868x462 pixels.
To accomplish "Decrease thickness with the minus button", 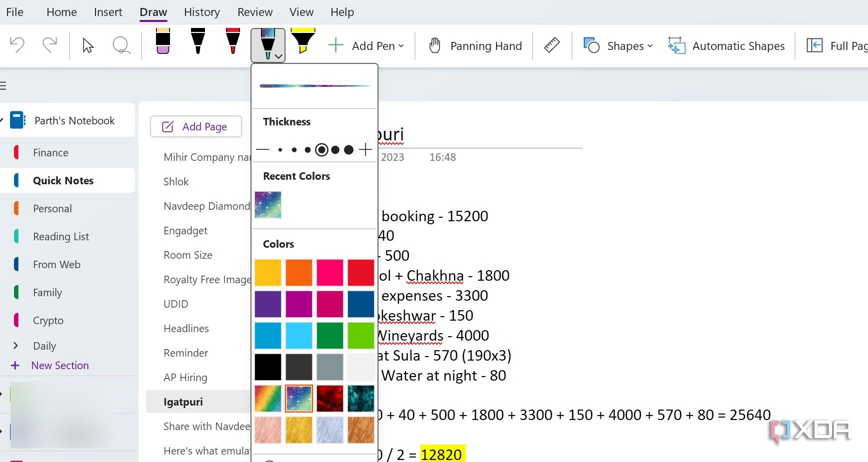I will tap(262, 149).
